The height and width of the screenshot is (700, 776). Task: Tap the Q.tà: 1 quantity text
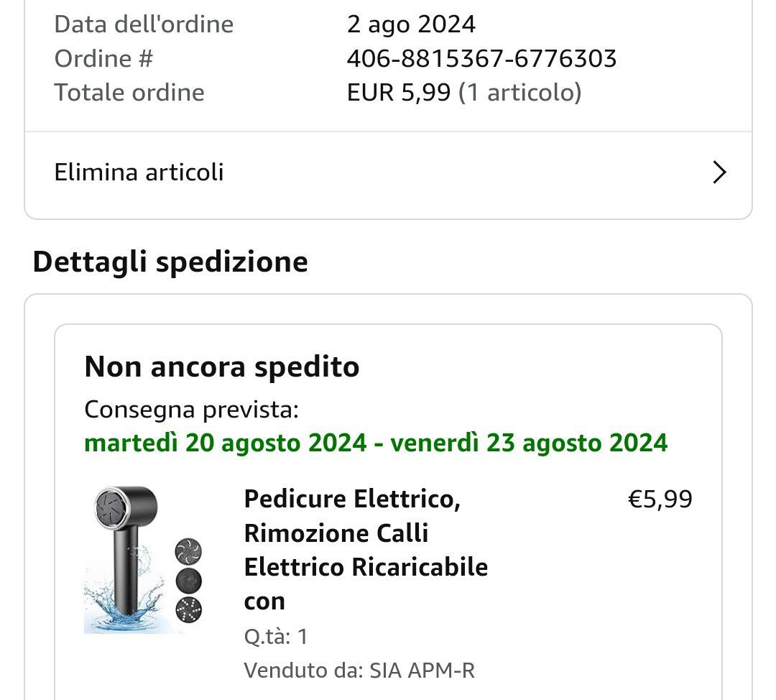[x=276, y=637]
